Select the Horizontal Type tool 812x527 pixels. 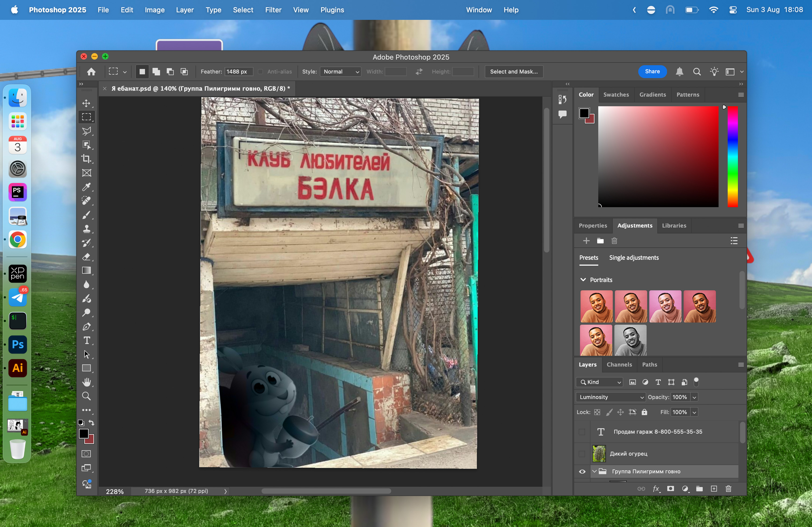pyautogui.click(x=86, y=341)
